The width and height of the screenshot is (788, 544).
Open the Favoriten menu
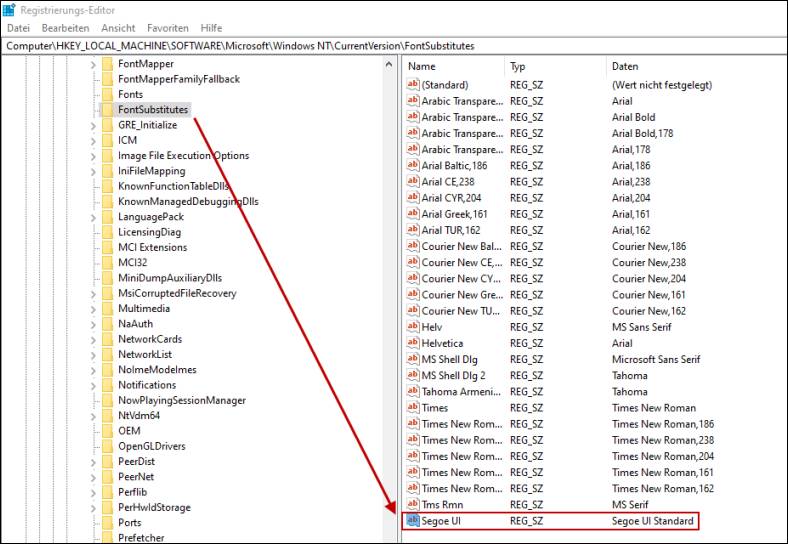167,28
